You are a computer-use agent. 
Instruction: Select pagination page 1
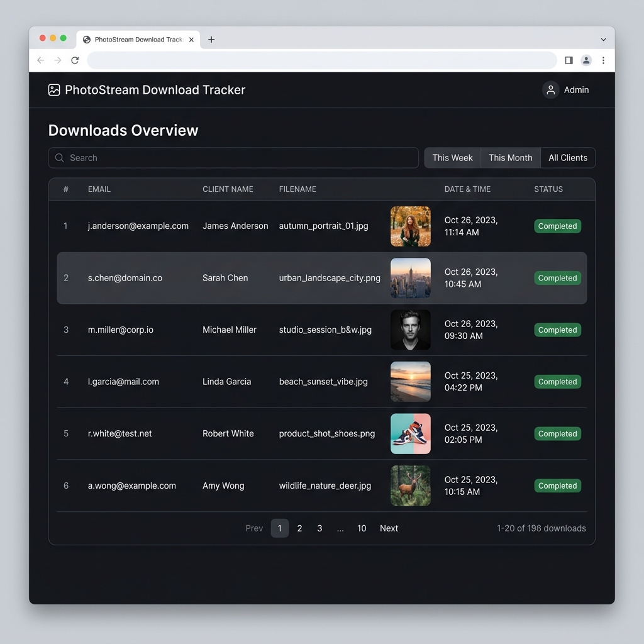[x=280, y=528]
